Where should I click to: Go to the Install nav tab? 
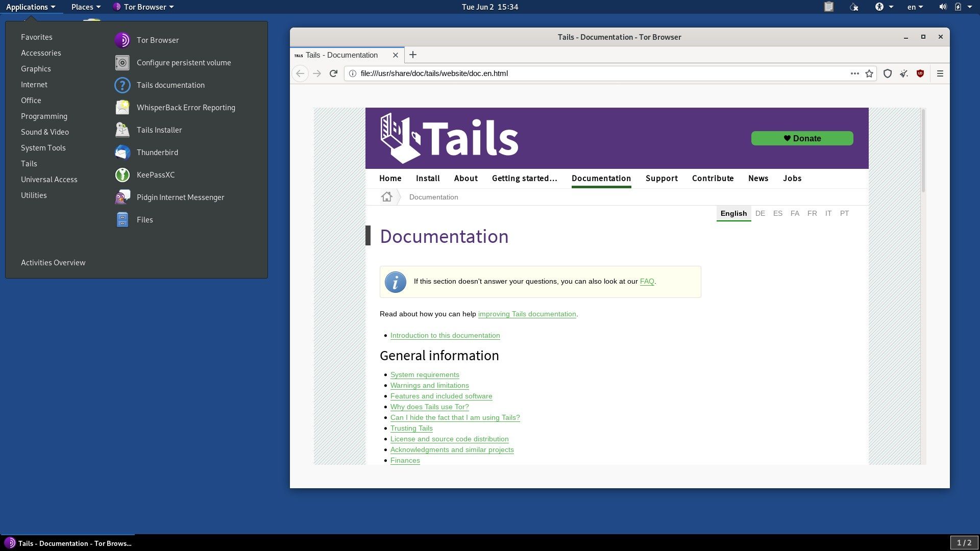coord(428,178)
